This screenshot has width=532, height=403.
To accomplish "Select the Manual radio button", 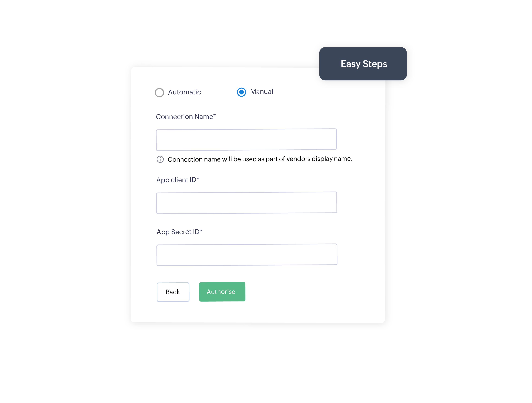I will click(241, 92).
